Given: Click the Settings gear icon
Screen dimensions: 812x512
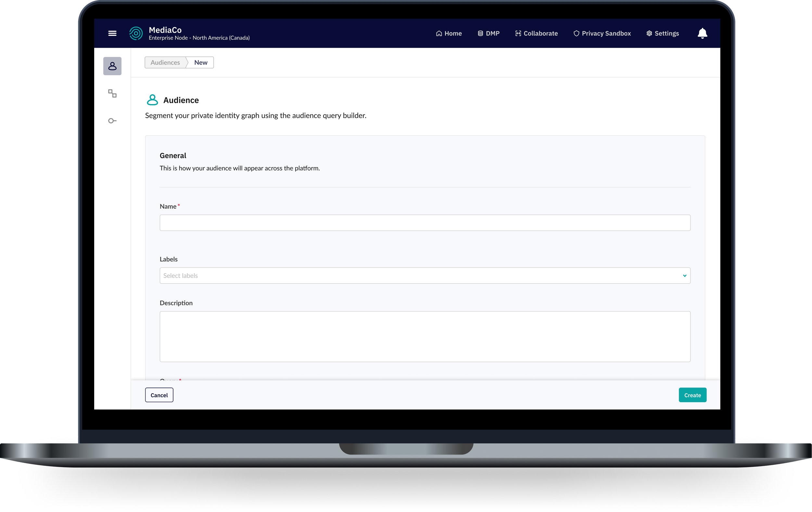Looking at the screenshot, I should pyautogui.click(x=649, y=33).
